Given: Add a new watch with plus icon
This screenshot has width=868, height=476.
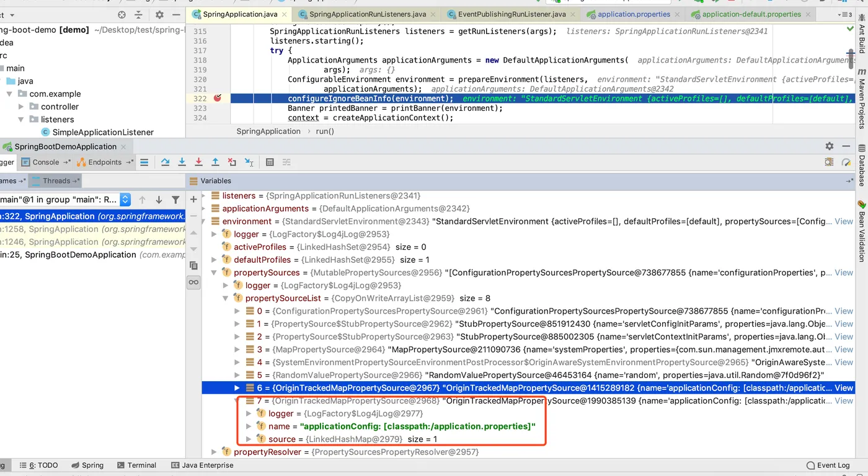Looking at the screenshot, I should [193, 199].
